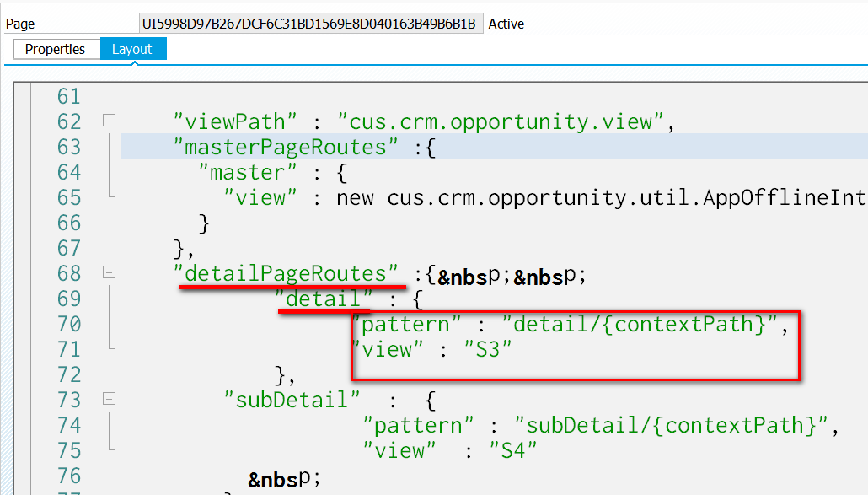Click the cus.crm.opportunity.util.AppOfflineInt text on line 65
This screenshot has height=495, width=868.
626,197
